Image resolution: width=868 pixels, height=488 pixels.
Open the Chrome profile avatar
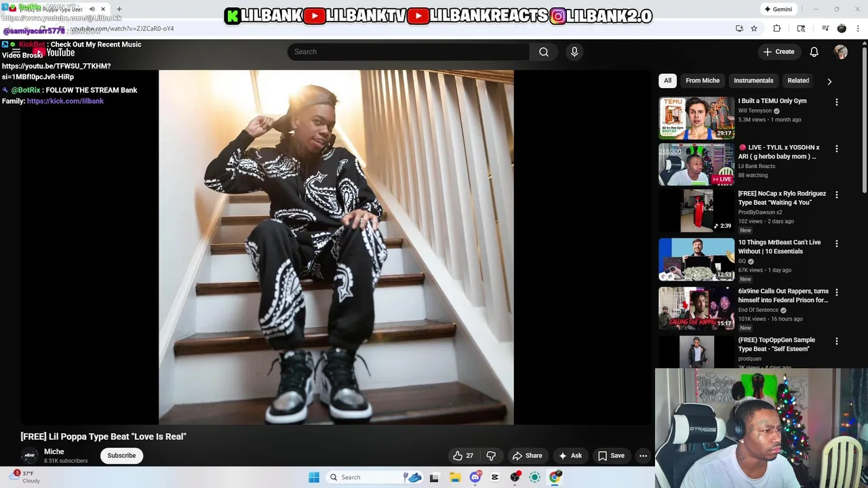point(842,28)
